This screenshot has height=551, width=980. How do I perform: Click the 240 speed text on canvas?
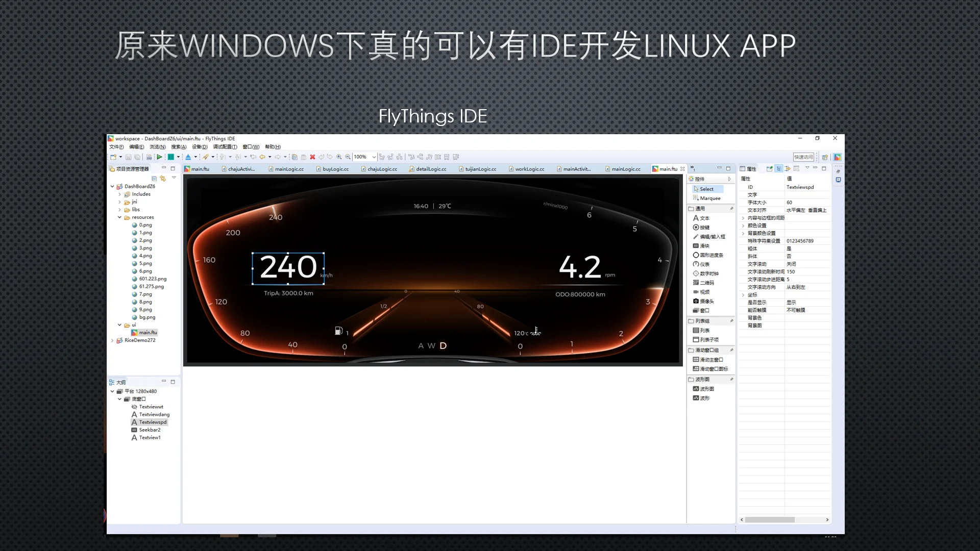(288, 267)
